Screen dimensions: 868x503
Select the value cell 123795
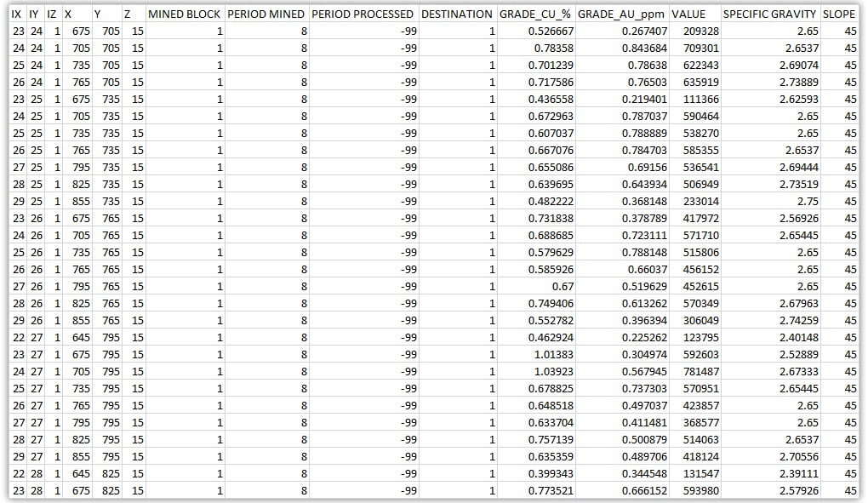click(x=694, y=338)
